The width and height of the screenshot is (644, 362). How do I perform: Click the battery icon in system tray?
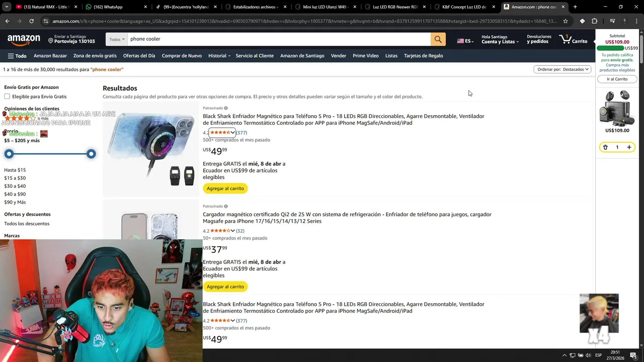tap(580, 355)
